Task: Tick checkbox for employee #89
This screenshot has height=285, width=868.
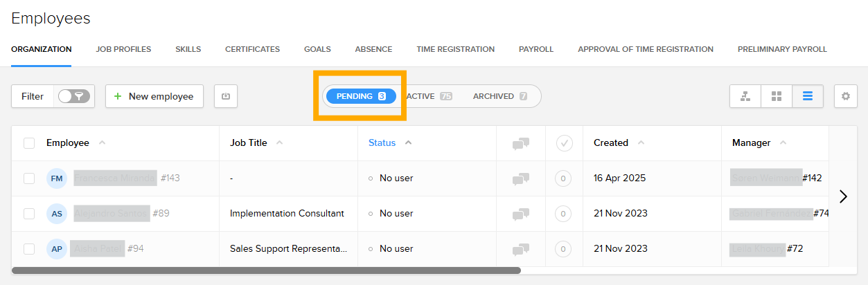Action: click(29, 214)
